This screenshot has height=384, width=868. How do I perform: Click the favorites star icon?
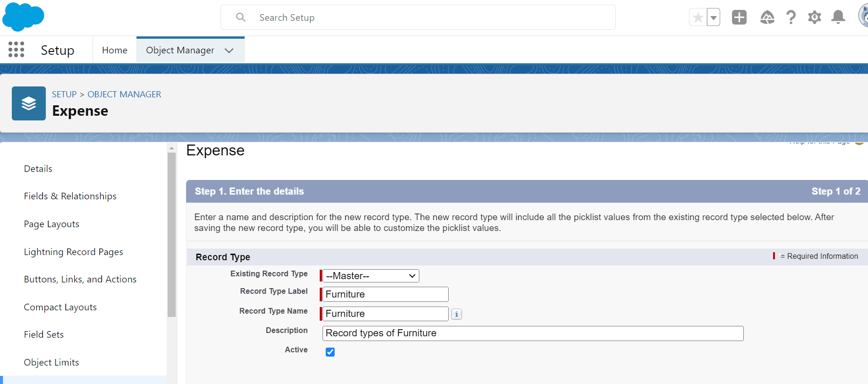point(698,17)
